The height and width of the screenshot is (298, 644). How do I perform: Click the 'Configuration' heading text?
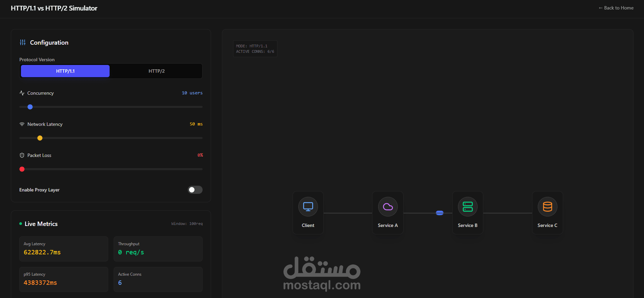pyautogui.click(x=49, y=43)
